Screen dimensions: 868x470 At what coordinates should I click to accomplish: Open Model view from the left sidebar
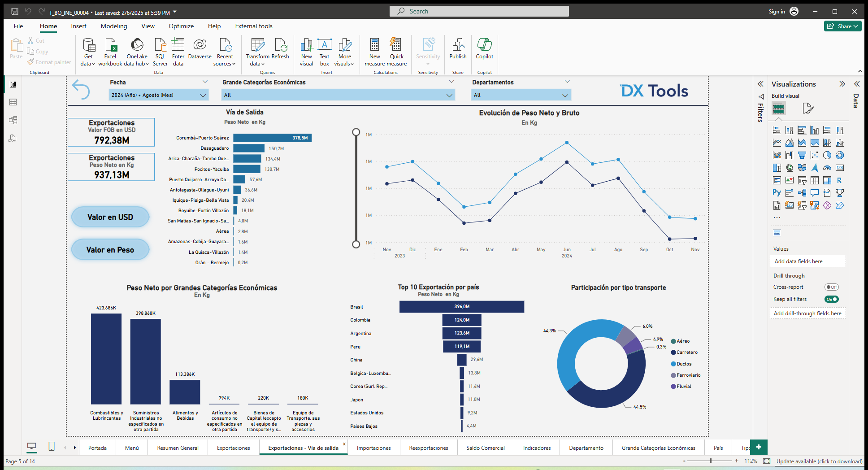coord(13,120)
